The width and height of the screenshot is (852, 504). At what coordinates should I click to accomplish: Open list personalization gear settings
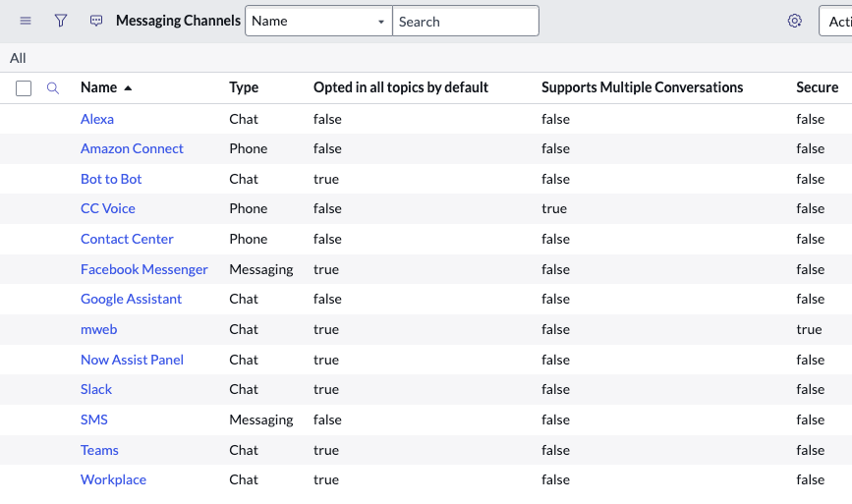pyautogui.click(x=794, y=22)
